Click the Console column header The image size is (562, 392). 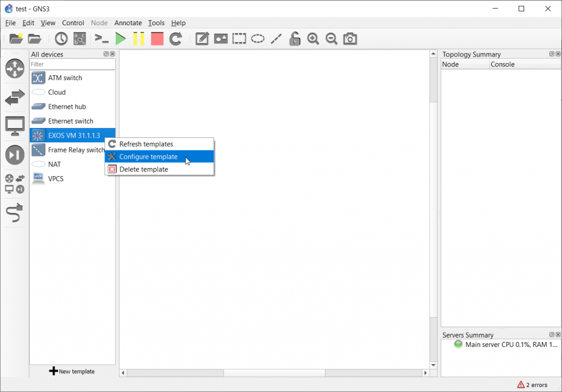[525, 64]
